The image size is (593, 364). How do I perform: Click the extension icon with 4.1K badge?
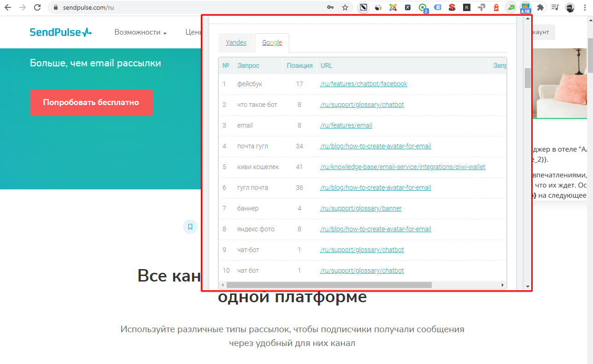pyautogui.click(x=525, y=7)
